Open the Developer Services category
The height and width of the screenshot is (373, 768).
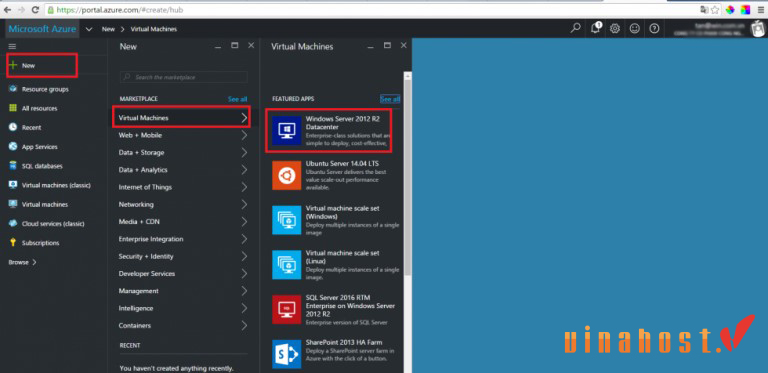tap(184, 274)
